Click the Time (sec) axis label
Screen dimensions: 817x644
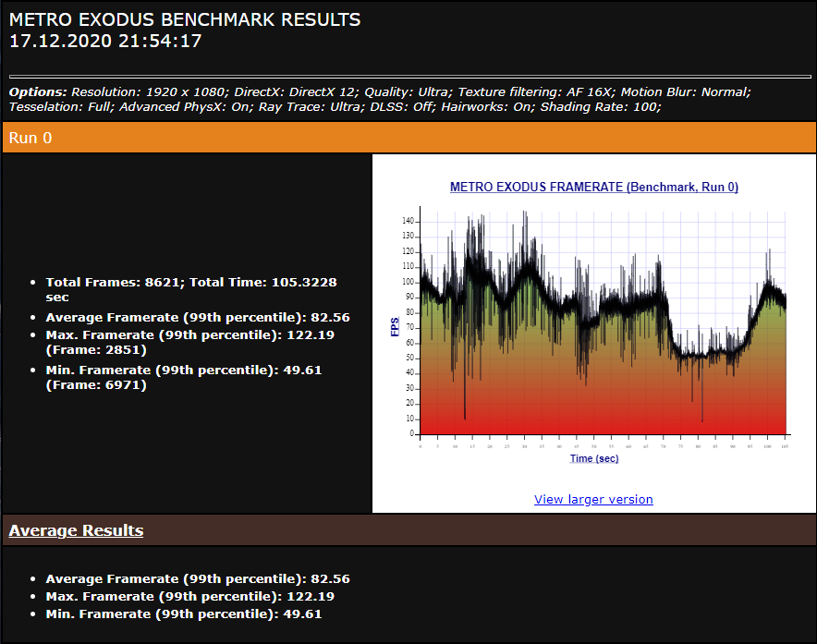coord(594,458)
